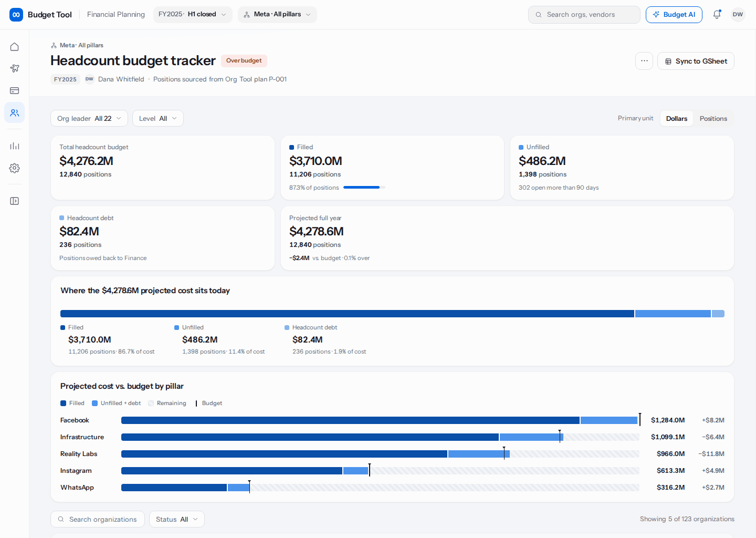
Task: Click the airplane icon in the sidebar
Action: point(14,68)
